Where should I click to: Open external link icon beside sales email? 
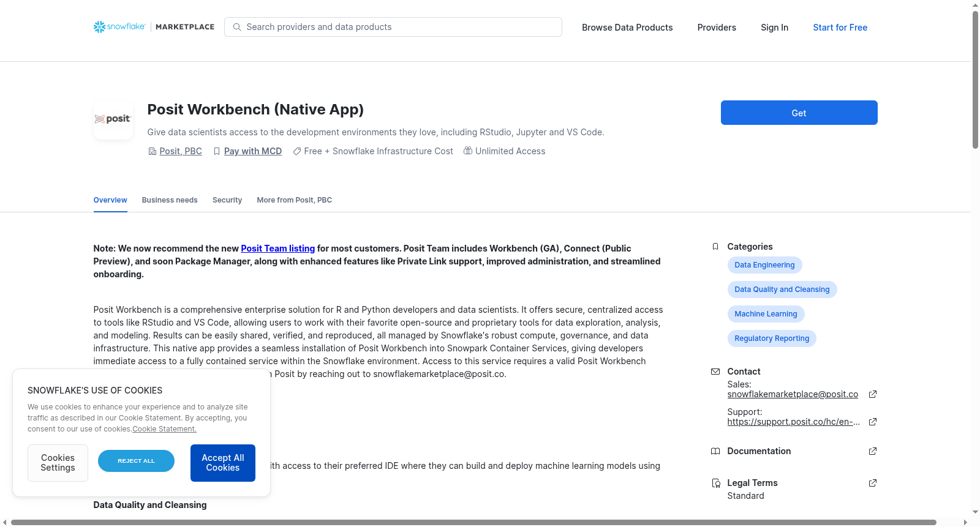point(873,394)
